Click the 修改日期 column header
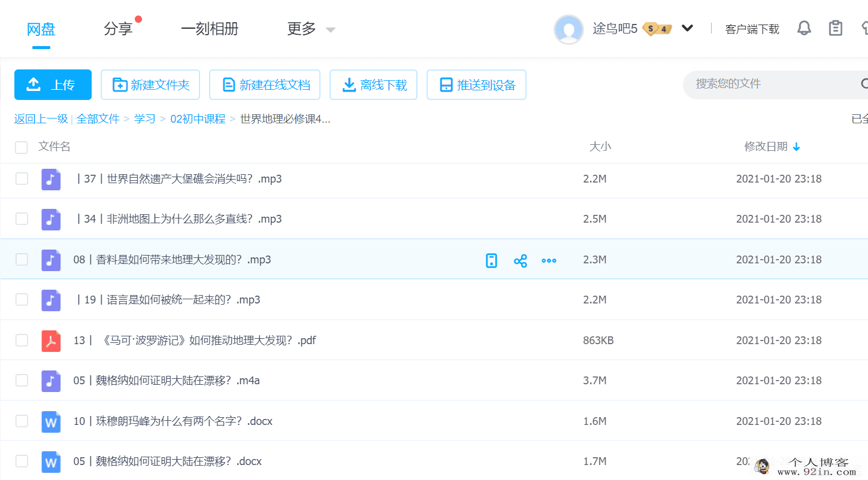Image resolution: width=868 pixels, height=480 pixels. (766, 147)
